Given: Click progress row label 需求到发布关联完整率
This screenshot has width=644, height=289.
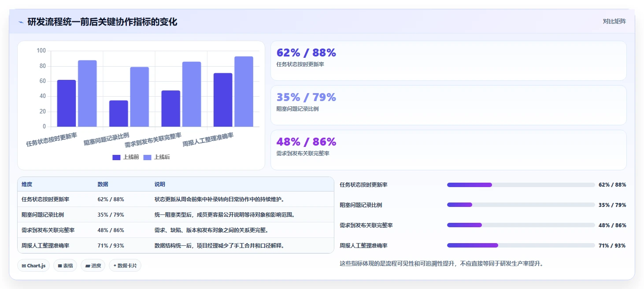Looking at the screenshot, I should click(366, 225).
